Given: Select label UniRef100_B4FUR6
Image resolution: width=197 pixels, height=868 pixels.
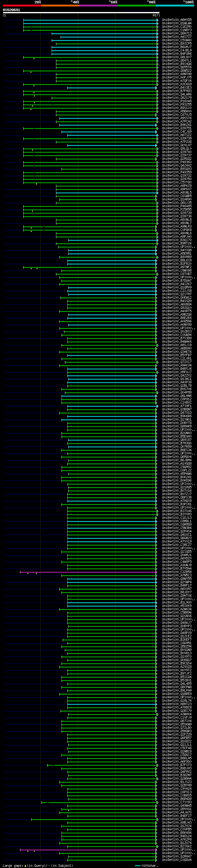Looking at the screenshot, I should (x=177, y=54).
